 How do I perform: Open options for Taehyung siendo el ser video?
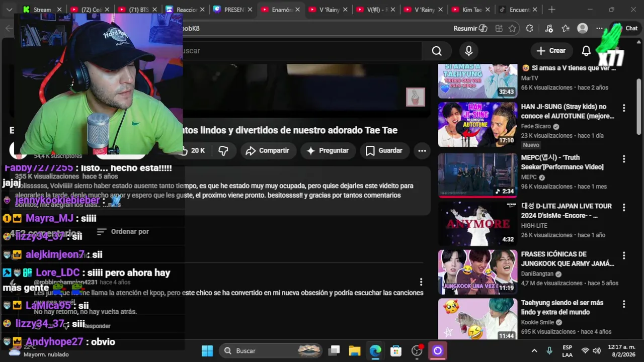pyautogui.click(x=624, y=304)
